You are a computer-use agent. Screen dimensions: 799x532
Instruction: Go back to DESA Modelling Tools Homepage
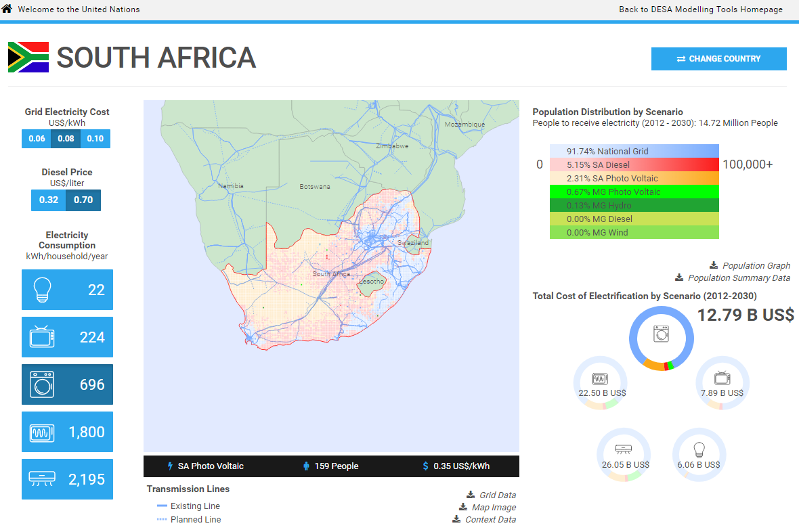(x=700, y=9)
